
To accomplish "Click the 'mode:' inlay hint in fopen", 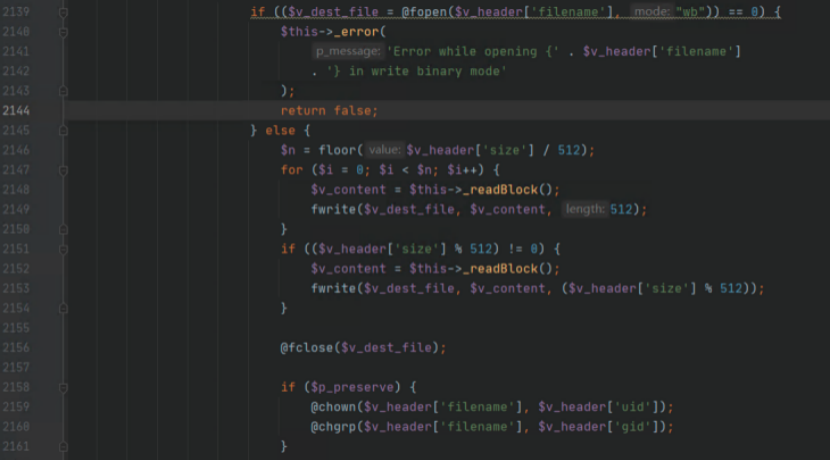I will tap(651, 12).
